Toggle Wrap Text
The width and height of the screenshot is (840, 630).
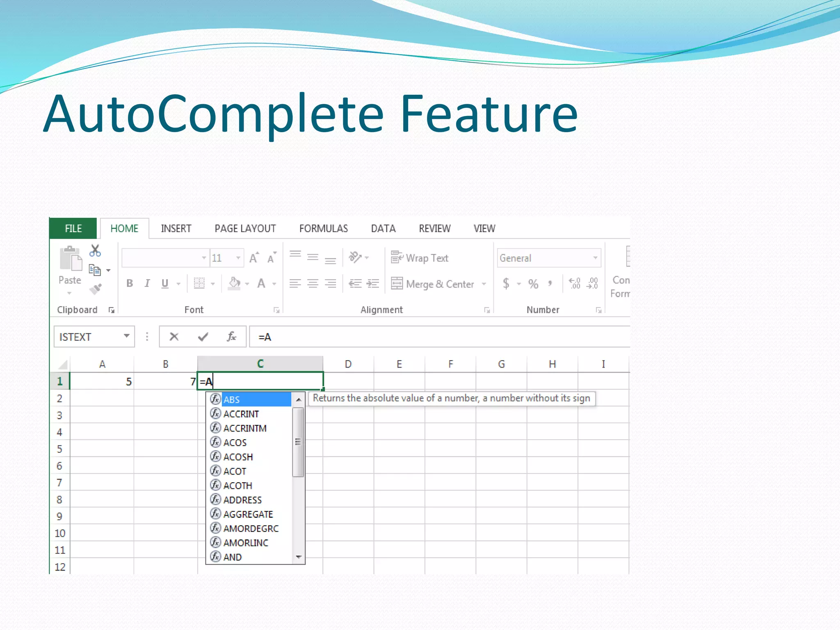coord(420,258)
